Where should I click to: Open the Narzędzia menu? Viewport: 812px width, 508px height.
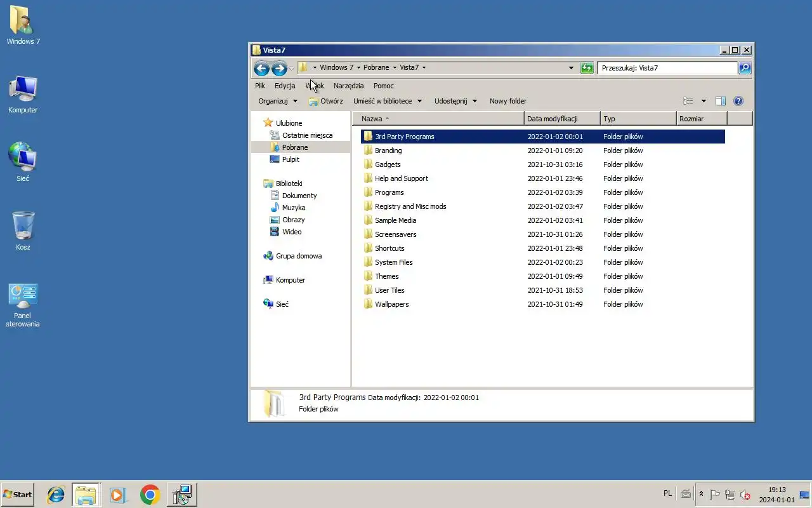coord(349,86)
